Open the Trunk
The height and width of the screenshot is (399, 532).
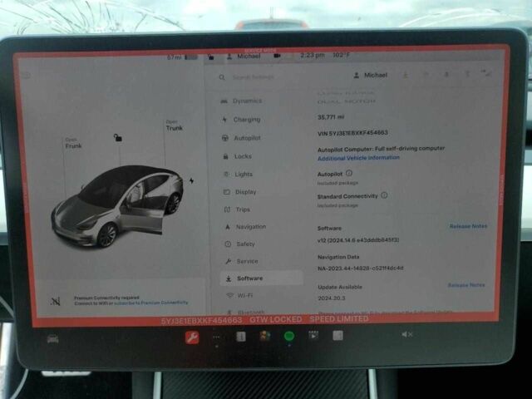coord(174,126)
